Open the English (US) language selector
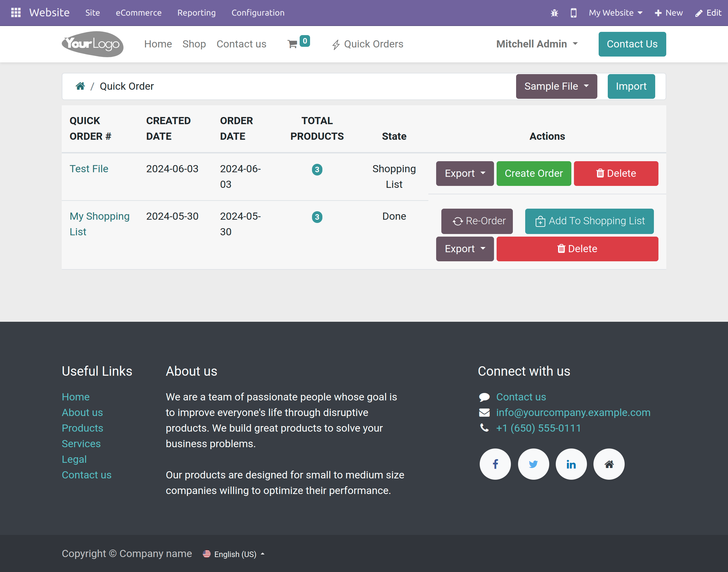Viewport: 728px width, 572px height. click(234, 554)
